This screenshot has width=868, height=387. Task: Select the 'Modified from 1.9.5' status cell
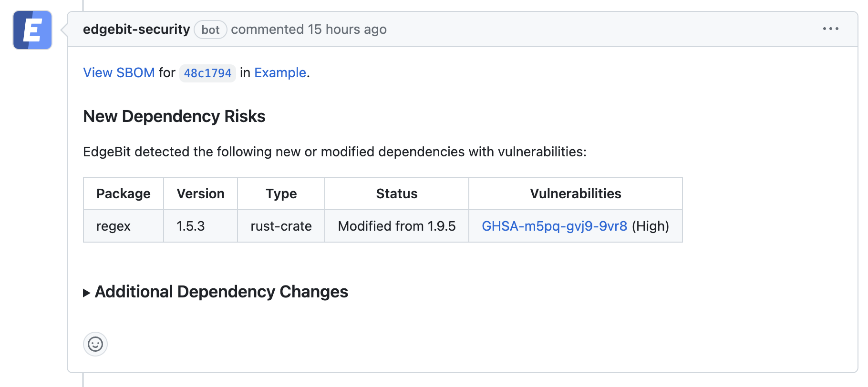397,226
